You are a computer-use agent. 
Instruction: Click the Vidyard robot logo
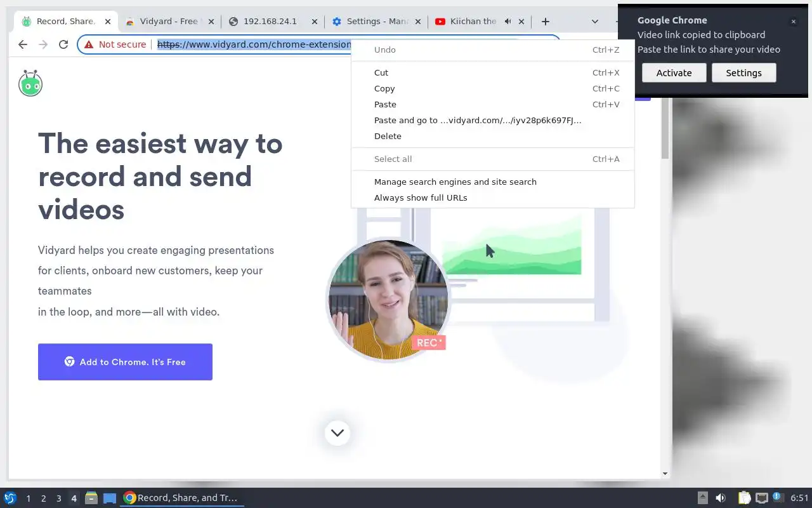(30, 83)
